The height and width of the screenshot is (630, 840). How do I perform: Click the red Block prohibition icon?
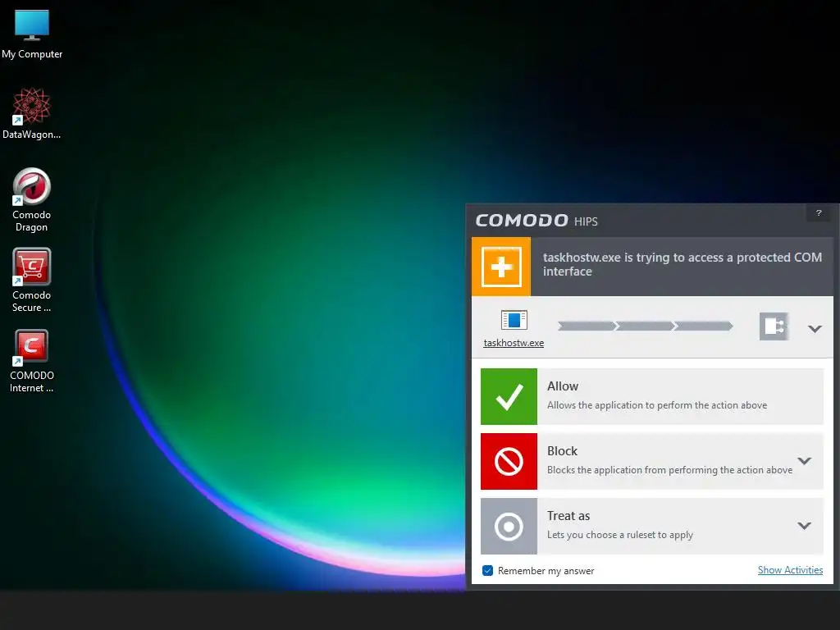point(509,461)
